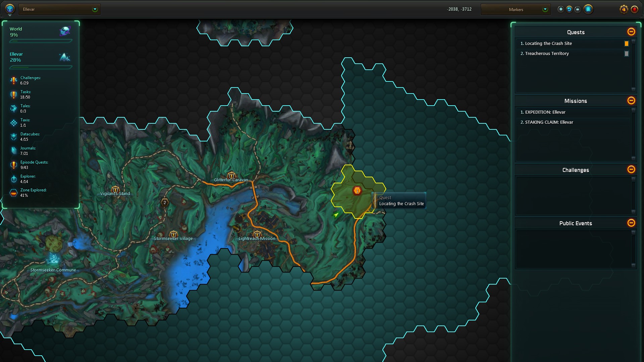644x362 pixels.
Task: Click the Tasks icon in stats panel
Action: (x=13, y=95)
